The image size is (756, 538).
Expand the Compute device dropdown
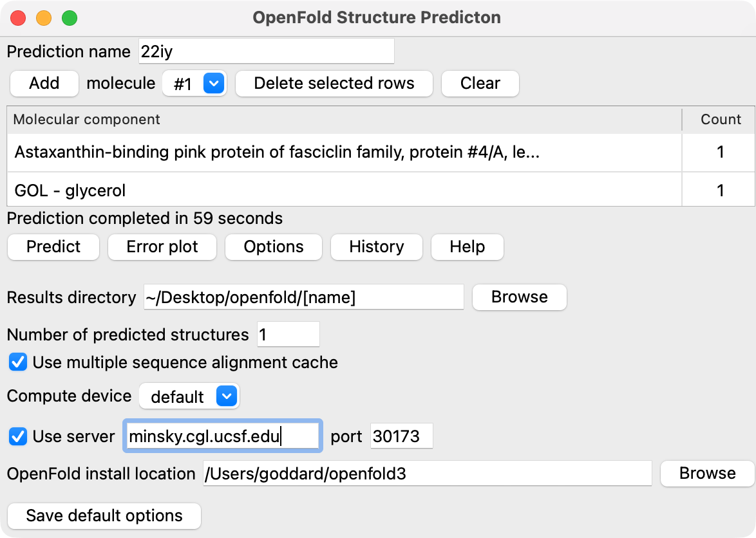(189, 396)
